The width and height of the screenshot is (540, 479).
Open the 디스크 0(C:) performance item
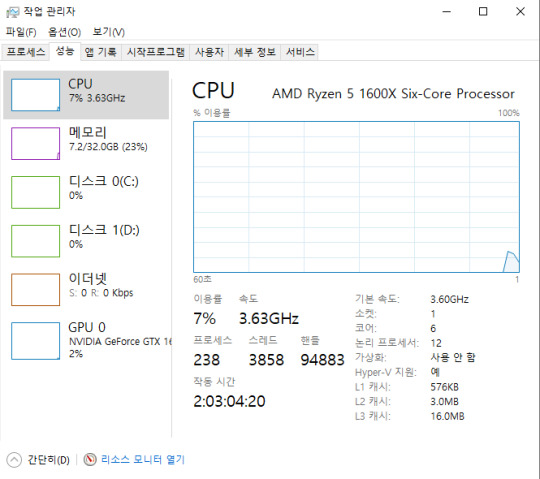[x=86, y=192]
